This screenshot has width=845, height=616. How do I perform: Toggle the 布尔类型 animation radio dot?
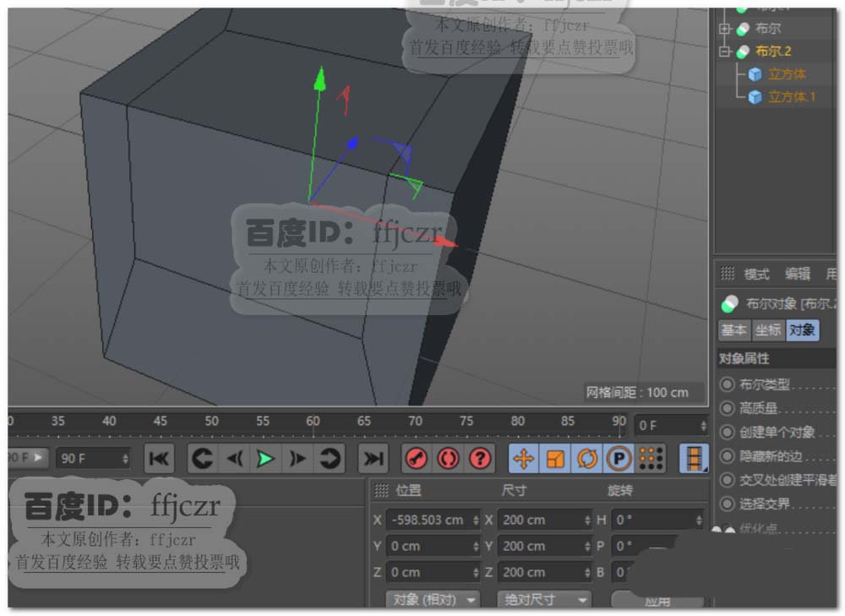coord(727,384)
